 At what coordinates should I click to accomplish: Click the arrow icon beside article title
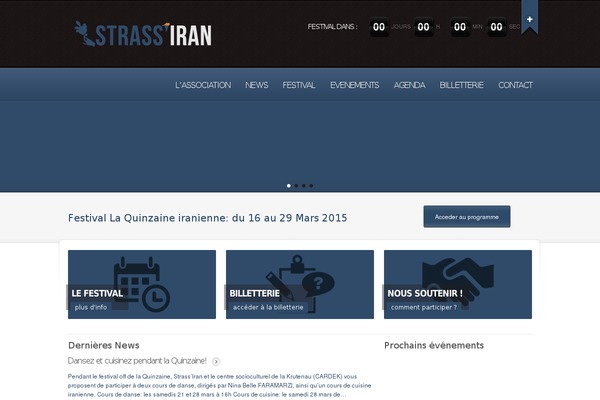click(x=216, y=361)
